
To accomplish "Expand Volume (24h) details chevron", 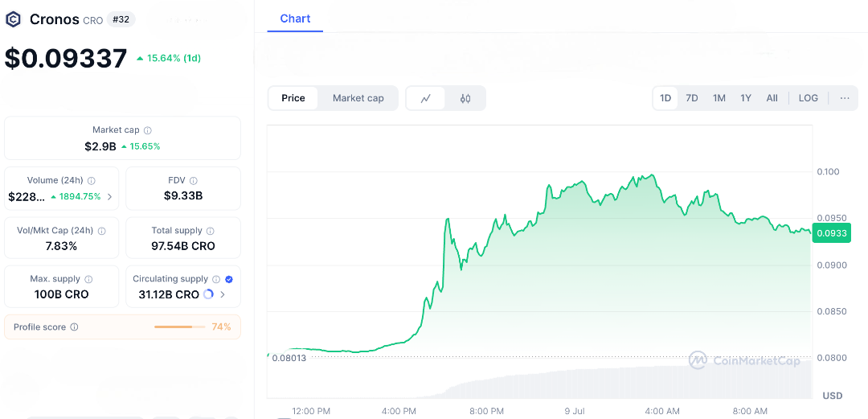I will [109, 196].
